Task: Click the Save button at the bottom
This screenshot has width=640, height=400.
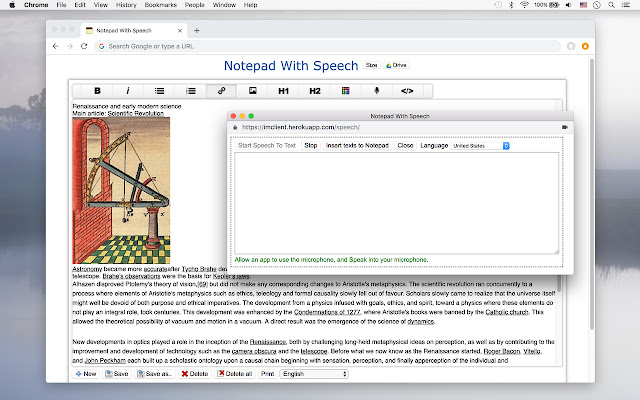Action: tap(117, 373)
